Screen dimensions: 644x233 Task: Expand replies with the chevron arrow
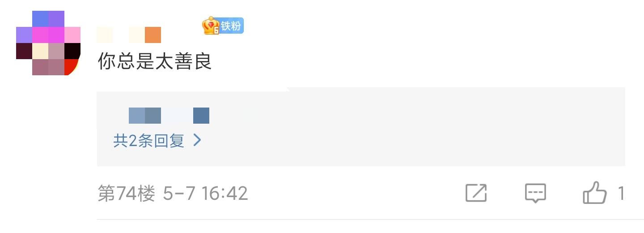coord(197,141)
